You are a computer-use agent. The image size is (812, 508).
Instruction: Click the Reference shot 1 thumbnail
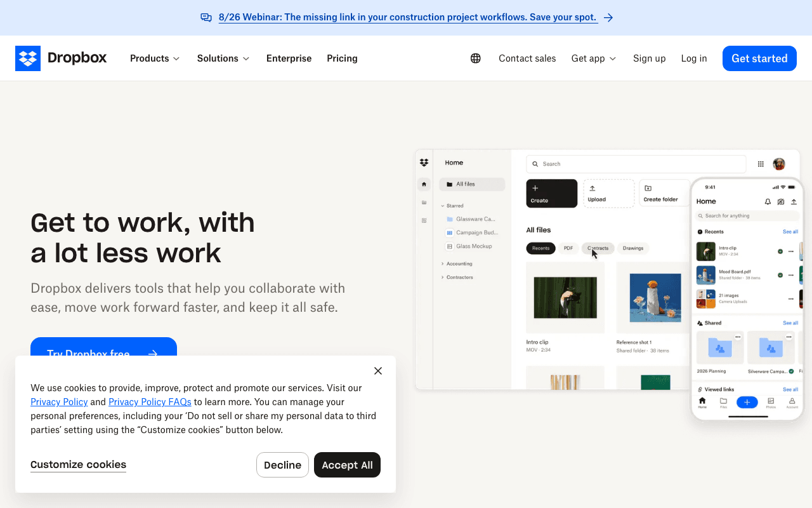(653, 298)
